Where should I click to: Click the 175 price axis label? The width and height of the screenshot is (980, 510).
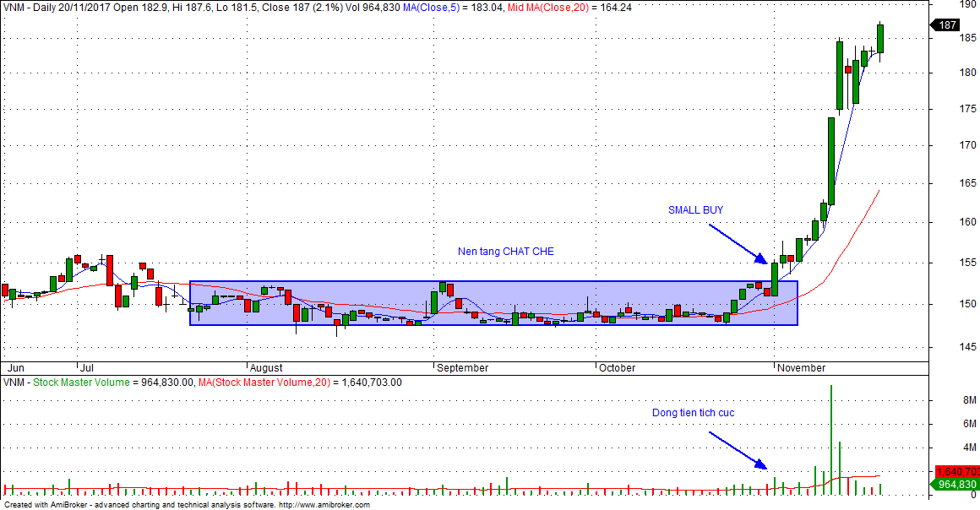pyautogui.click(x=967, y=109)
